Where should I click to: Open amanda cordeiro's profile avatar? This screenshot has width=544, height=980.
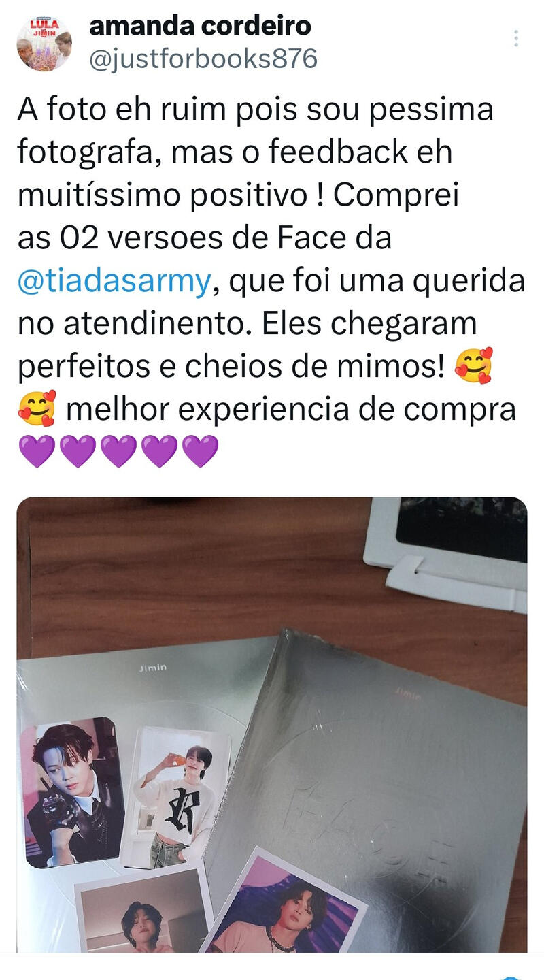tap(44, 44)
